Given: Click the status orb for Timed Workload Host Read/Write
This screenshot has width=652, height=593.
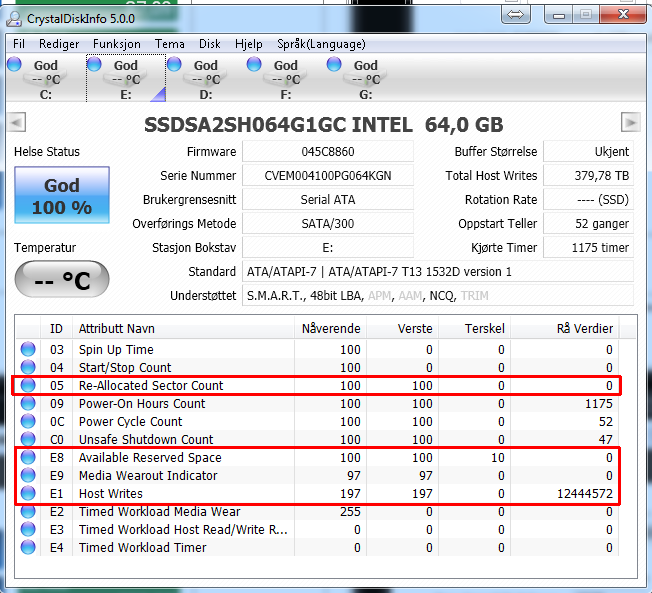Looking at the screenshot, I should click(28, 529).
